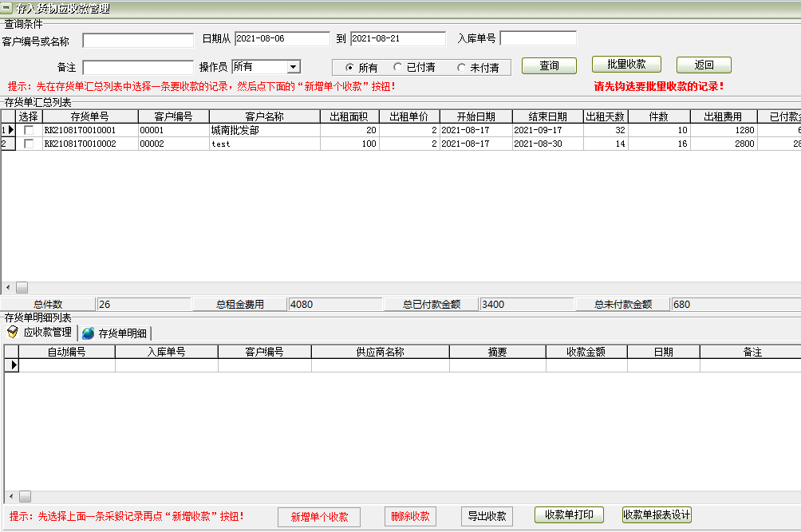Click the 收款单打印 button
Viewport: 801px width, 532px height.
pyautogui.click(x=569, y=514)
